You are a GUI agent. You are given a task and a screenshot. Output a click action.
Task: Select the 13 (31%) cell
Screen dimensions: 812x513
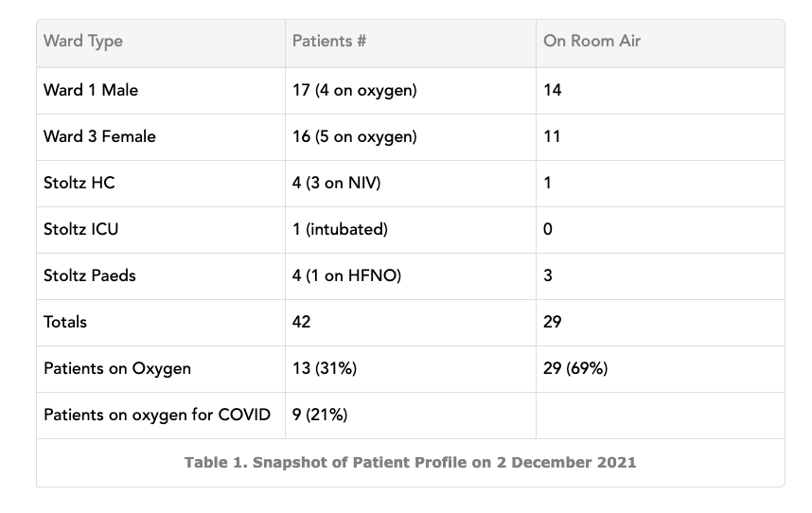click(x=411, y=368)
